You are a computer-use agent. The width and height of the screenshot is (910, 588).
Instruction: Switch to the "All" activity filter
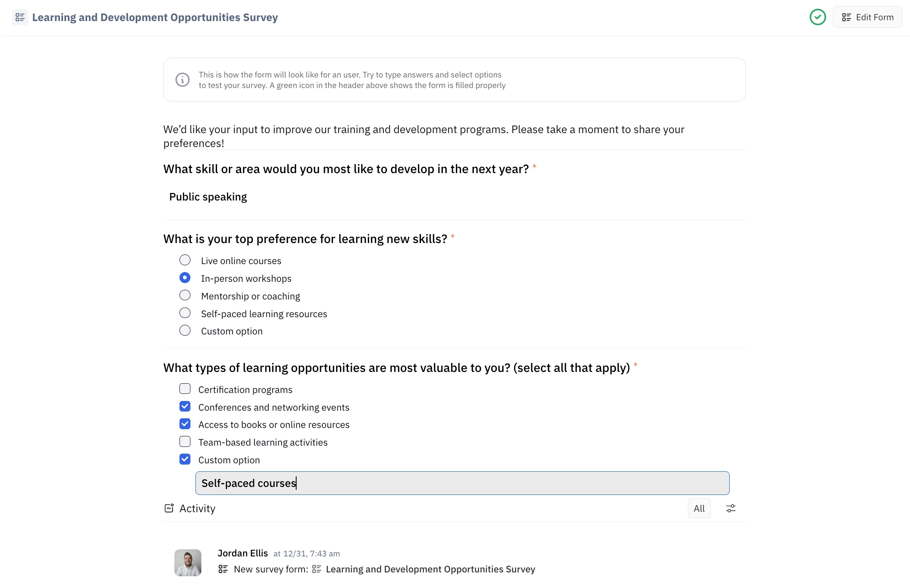(699, 508)
